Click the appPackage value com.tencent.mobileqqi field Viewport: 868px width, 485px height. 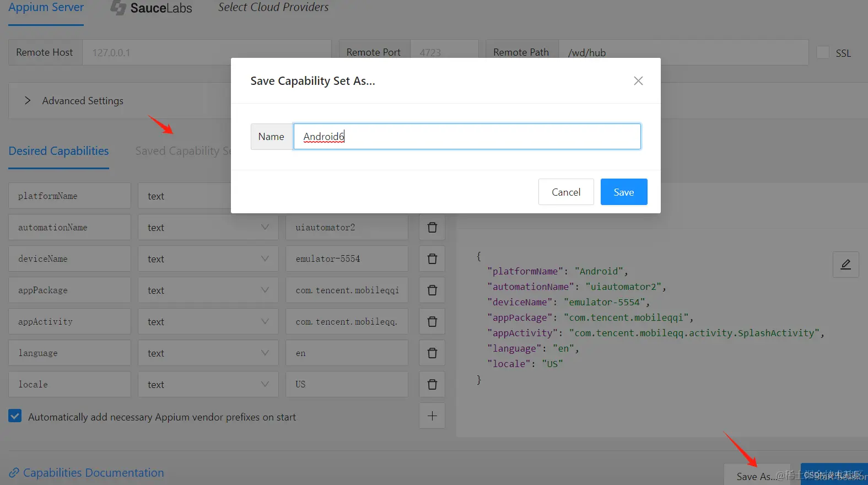click(x=347, y=290)
